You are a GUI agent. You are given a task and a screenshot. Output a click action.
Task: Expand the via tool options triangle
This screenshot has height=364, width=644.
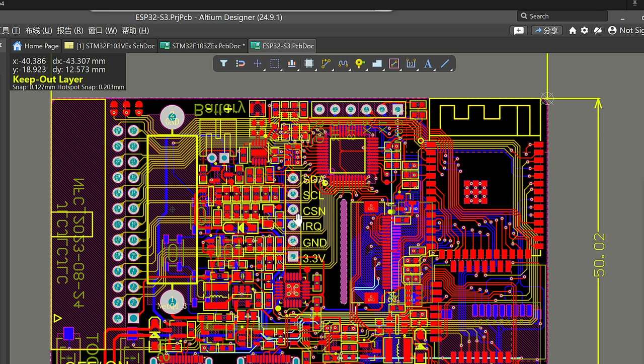coord(366,69)
